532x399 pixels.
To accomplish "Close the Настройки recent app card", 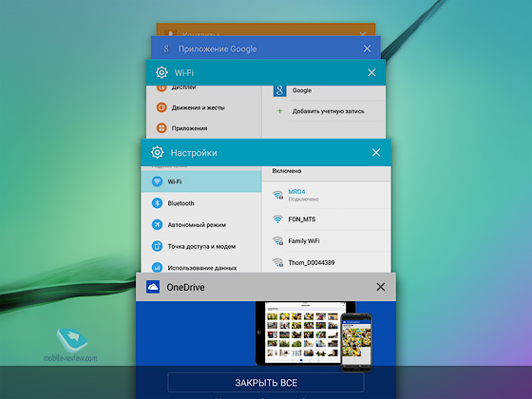I will tap(376, 153).
